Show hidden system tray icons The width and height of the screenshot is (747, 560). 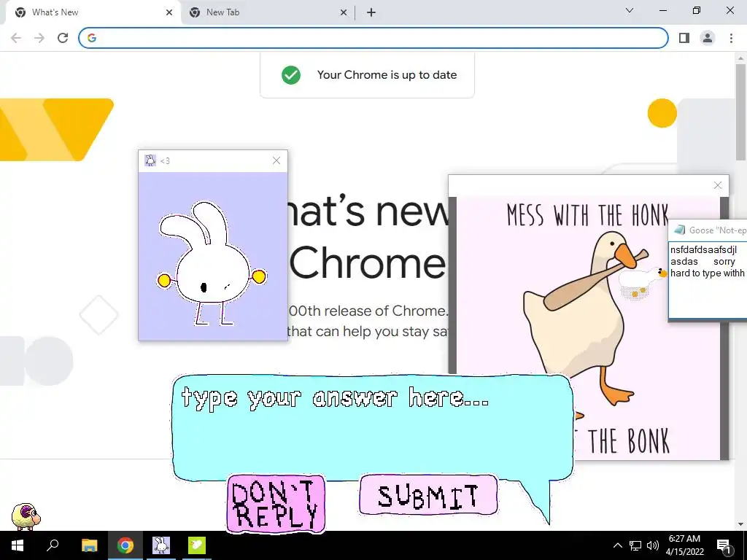617,545
